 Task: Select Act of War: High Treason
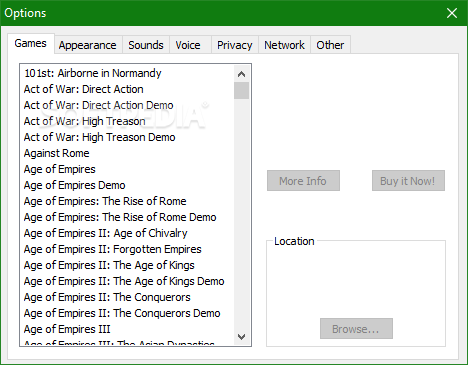pyautogui.click(x=128, y=121)
